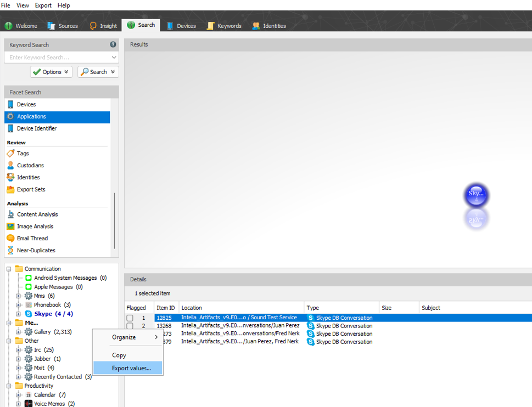
Task: Toggle the flag checkbox for item 13268
Action: coord(130,326)
